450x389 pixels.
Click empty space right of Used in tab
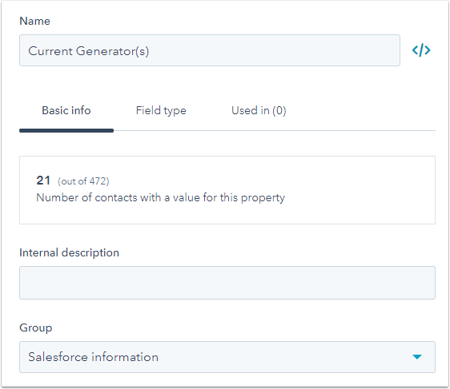(360, 111)
